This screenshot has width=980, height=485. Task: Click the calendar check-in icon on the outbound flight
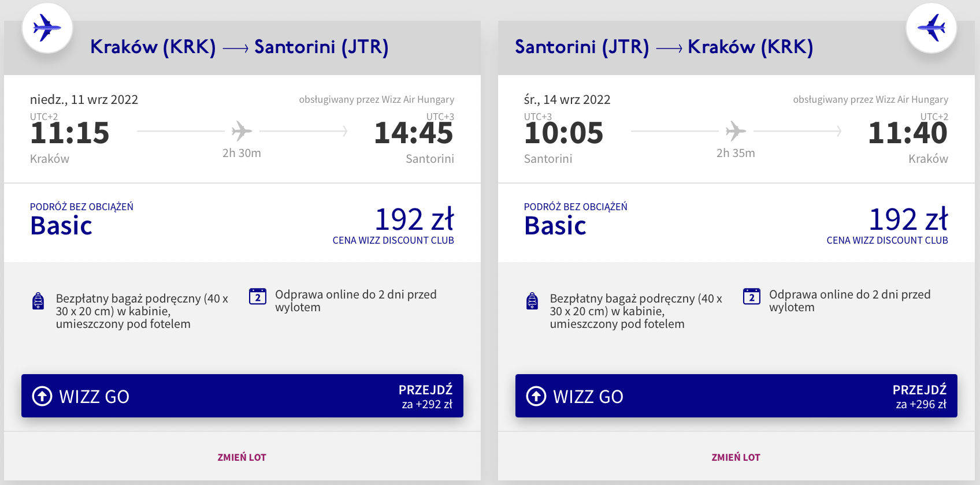(258, 296)
